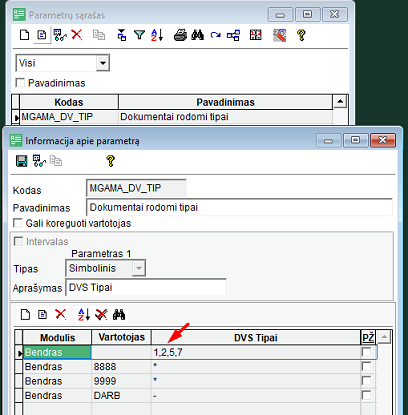
Task: Click the 1,2,5,7 DVS Tipai cell
Action: click(256, 352)
